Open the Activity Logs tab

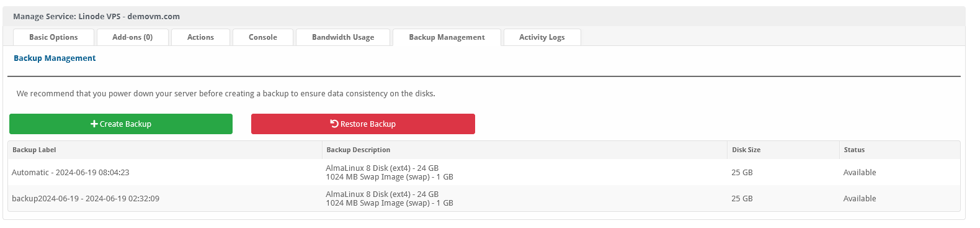[542, 37]
